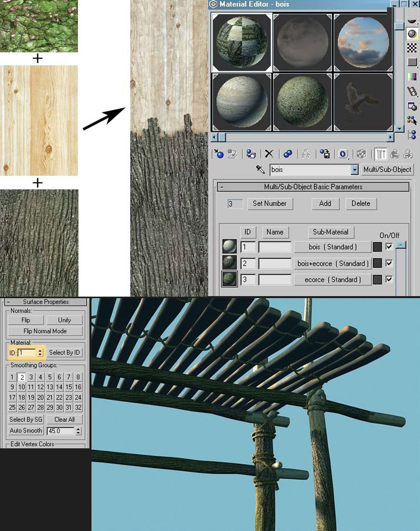Click the Select By ID button
The image size is (420, 531).
pyautogui.click(x=64, y=353)
